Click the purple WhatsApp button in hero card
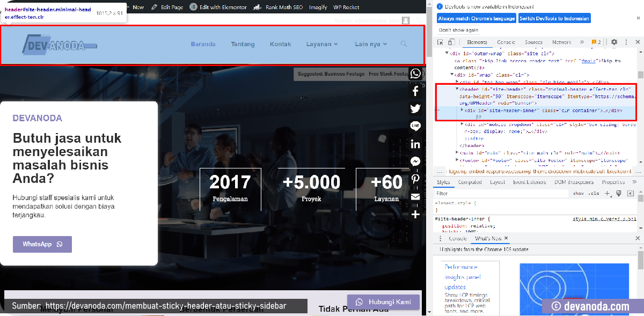Screen dimensions: 644x316 click(x=42, y=244)
